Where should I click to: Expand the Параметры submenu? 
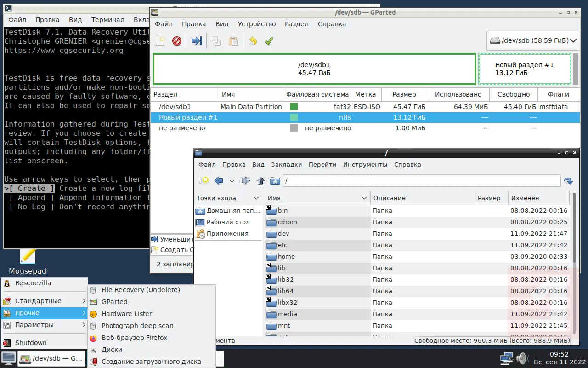(44, 325)
